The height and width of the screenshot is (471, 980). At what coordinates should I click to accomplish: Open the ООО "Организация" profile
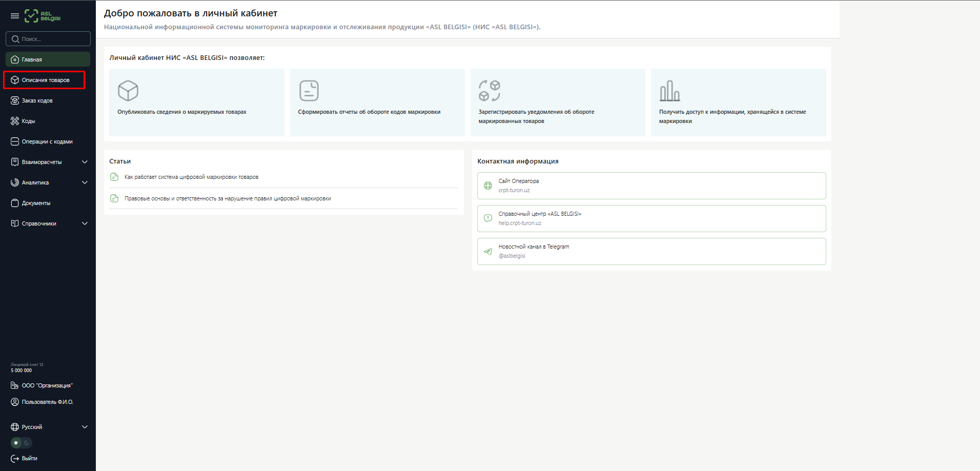[47, 385]
